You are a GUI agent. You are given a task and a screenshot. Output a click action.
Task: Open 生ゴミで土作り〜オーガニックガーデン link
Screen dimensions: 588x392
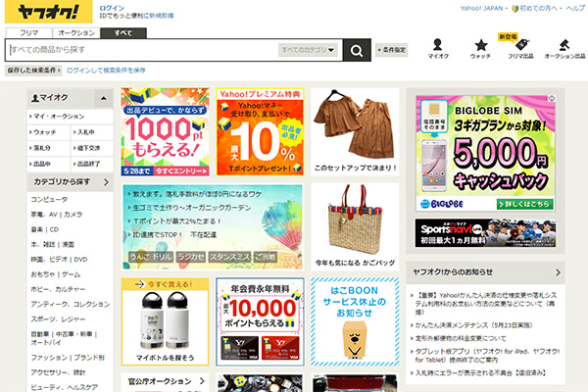pos(192,208)
